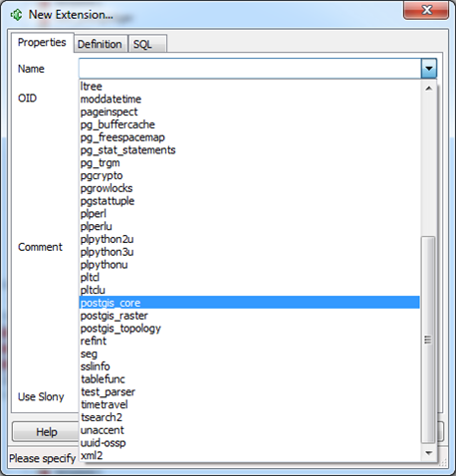Click the Help button
This screenshot has height=476, width=456.
coord(46,432)
